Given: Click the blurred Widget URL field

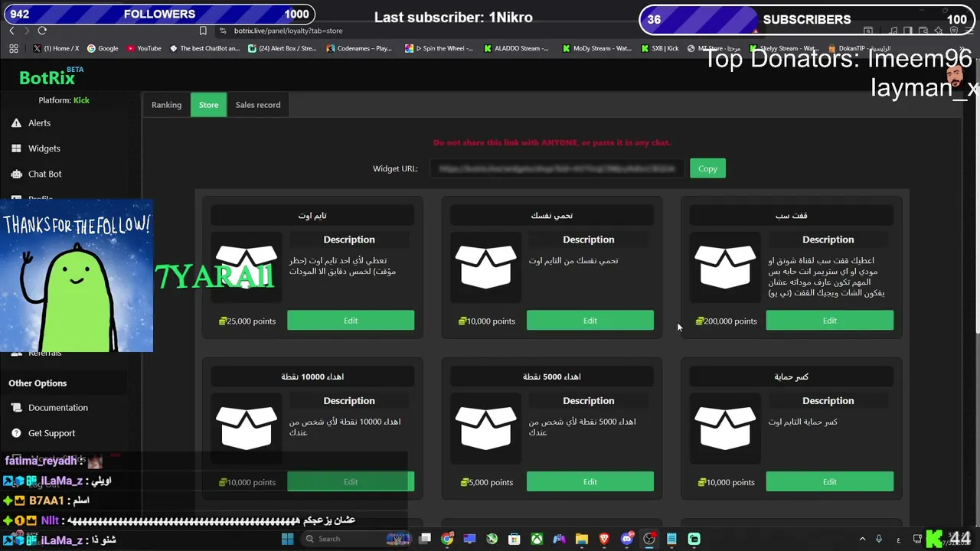Looking at the screenshot, I should click(557, 168).
